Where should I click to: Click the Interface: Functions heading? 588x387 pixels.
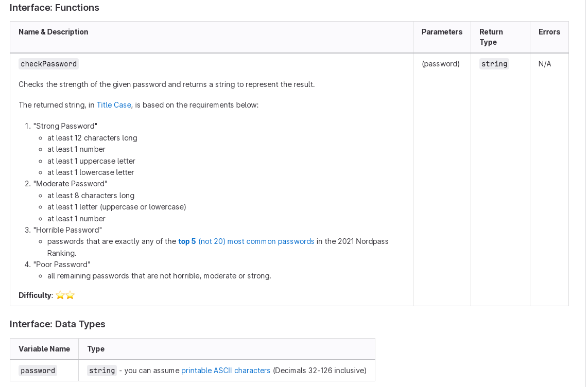point(54,8)
